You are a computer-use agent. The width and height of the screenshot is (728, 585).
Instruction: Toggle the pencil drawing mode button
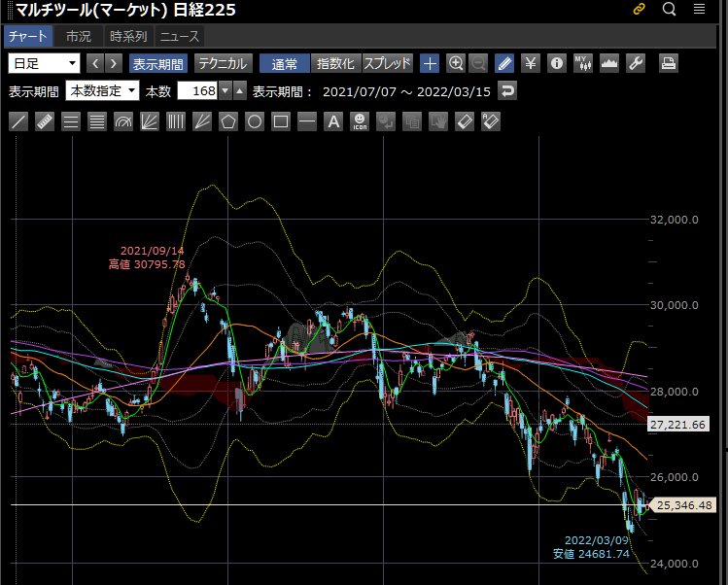(503, 63)
